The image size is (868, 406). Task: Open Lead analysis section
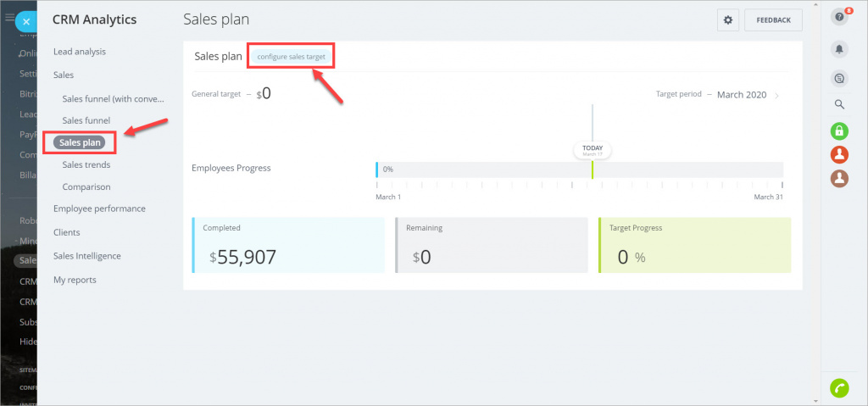tap(80, 52)
